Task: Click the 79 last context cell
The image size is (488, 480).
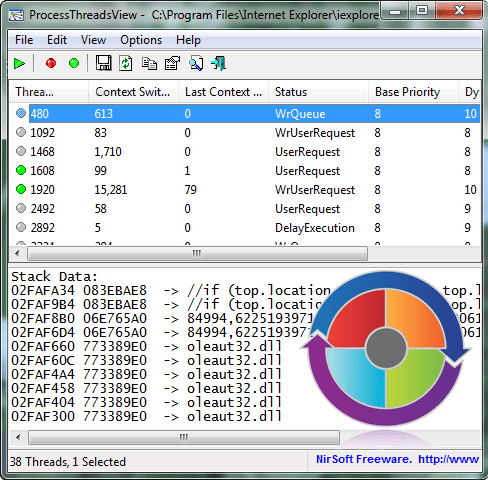Action: pyautogui.click(x=191, y=190)
